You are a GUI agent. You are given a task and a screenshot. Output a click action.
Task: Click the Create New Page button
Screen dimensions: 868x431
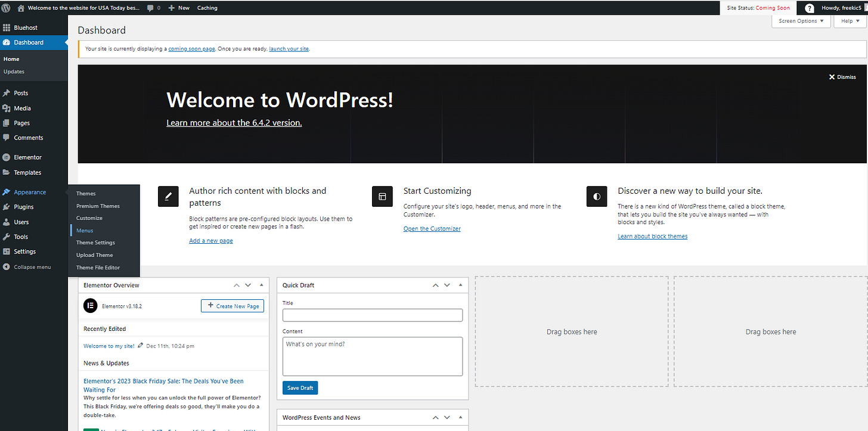click(232, 306)
